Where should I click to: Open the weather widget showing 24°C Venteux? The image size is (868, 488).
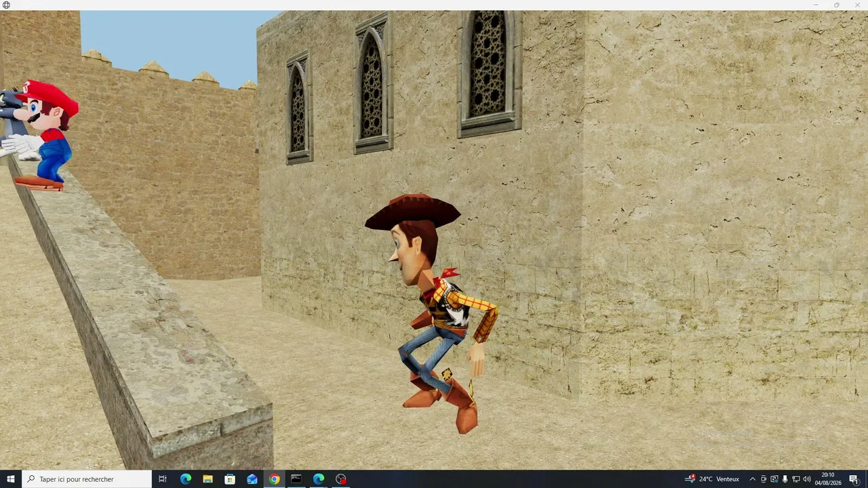[712, 479]
